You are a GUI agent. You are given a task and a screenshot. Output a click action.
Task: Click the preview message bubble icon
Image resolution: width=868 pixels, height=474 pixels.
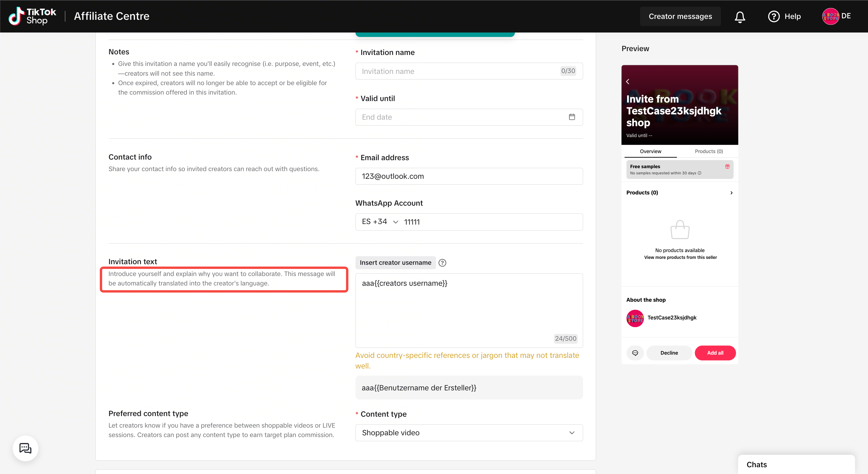point(635,353)
